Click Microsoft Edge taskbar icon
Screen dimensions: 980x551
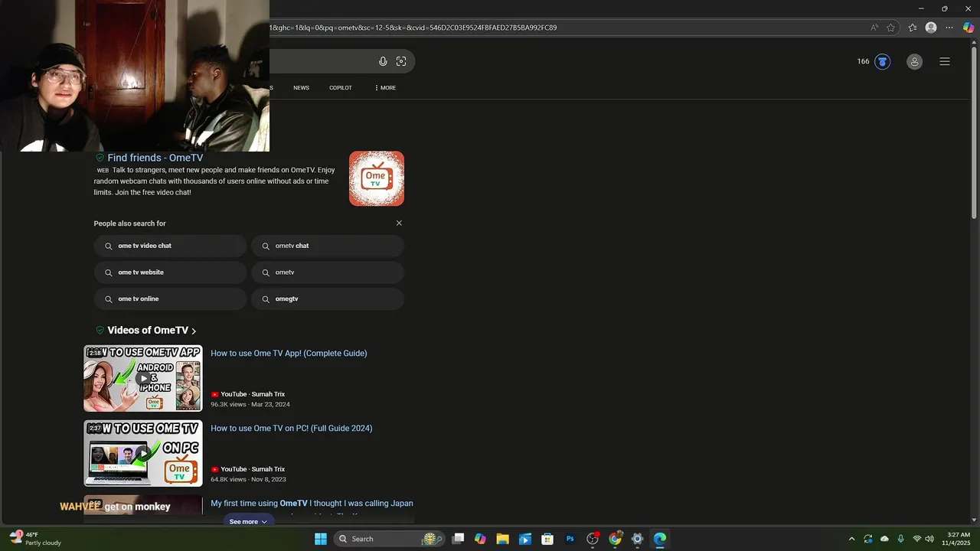[660, 539]
